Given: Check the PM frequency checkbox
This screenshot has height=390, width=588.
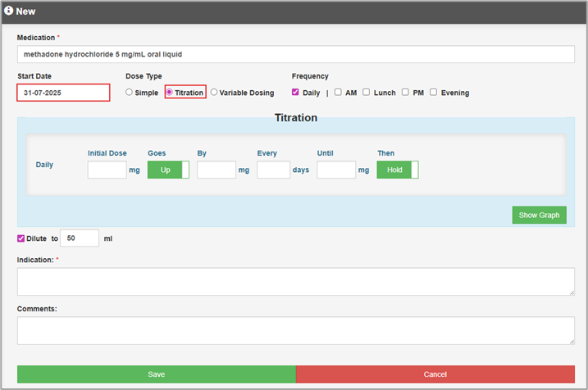Looking at the screenshot, I should coord(405,93).
